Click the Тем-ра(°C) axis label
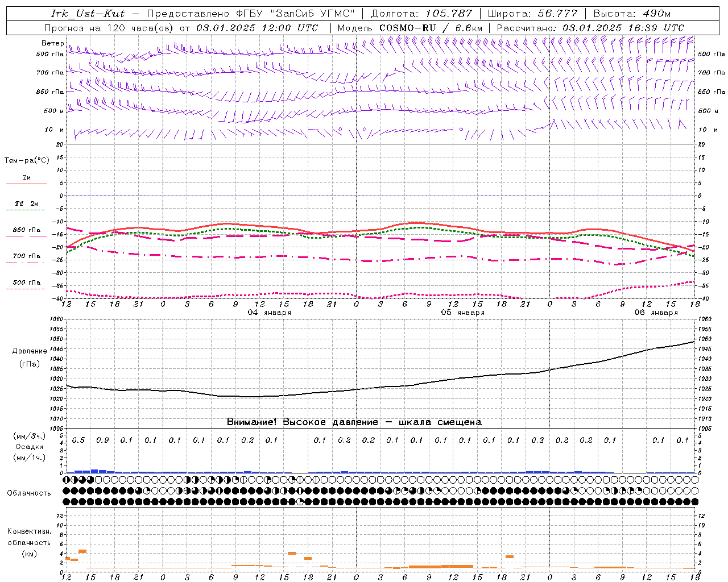Viewport: 728px width, 582px height. click(27, 161)
